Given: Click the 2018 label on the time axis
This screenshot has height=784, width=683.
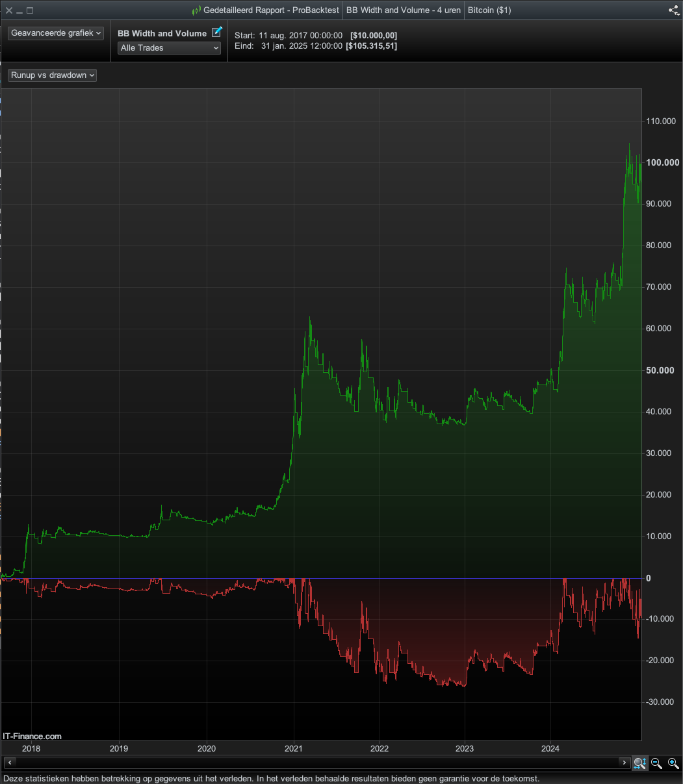Looking at the screenshot, I should pyautogui.click(x=31, y=748).
